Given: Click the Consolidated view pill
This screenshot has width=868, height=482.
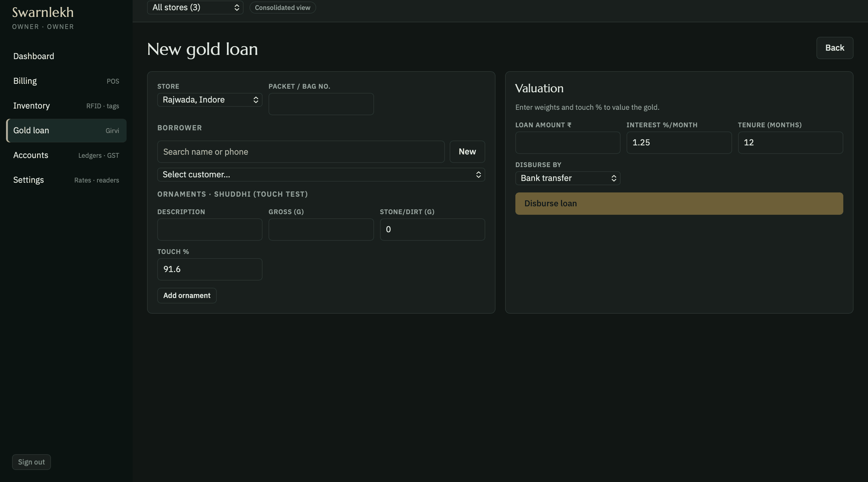Looking at the screenshot, I should (282, 8).
